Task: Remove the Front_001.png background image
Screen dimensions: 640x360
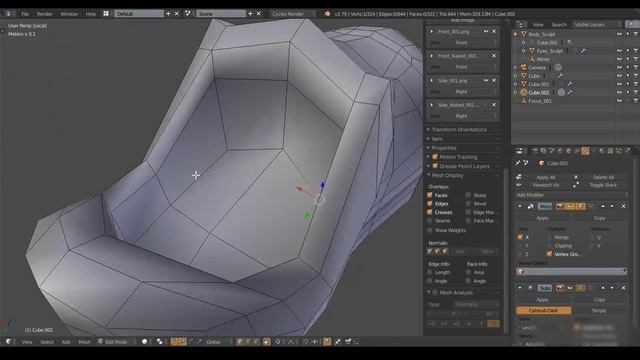Action: pyautogui.click(x=494, y=31)
